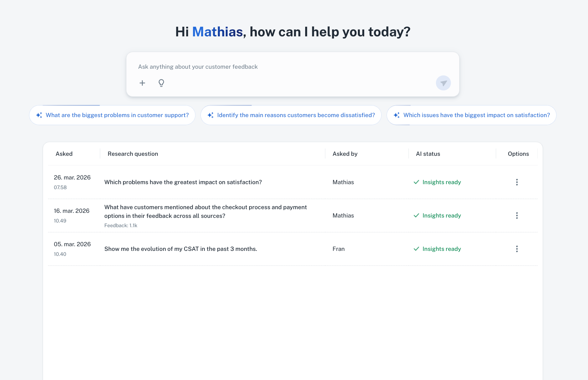The height and width of the screenshot is (380, 588).
Task: Ask the biggest problems in customer support question
Action: point(117,115)
